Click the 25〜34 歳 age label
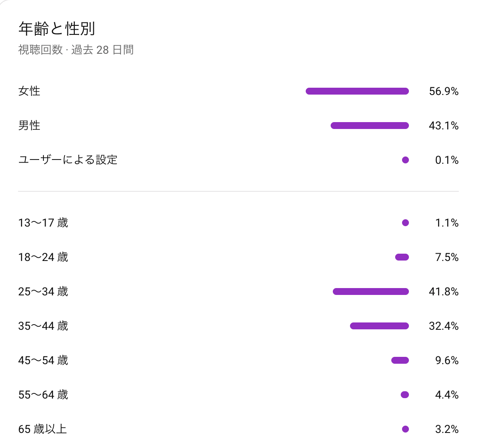 click(43, 292)
